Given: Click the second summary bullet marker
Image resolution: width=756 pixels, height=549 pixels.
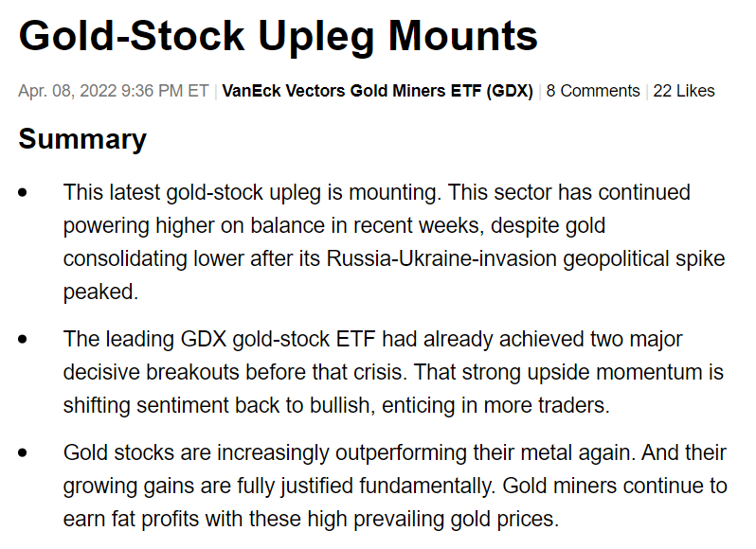Looking at the screenshot, I should pyautogui.click(x=23, y=339).
